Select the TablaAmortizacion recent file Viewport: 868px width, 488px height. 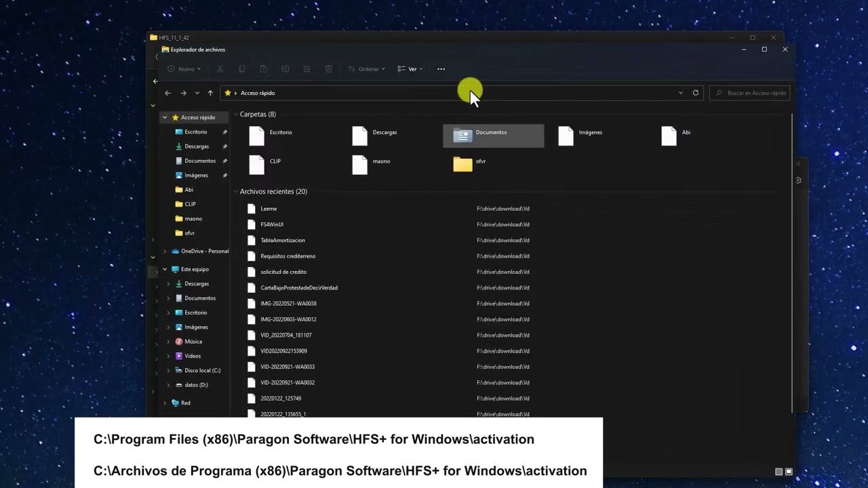click(x=283, y=241)
